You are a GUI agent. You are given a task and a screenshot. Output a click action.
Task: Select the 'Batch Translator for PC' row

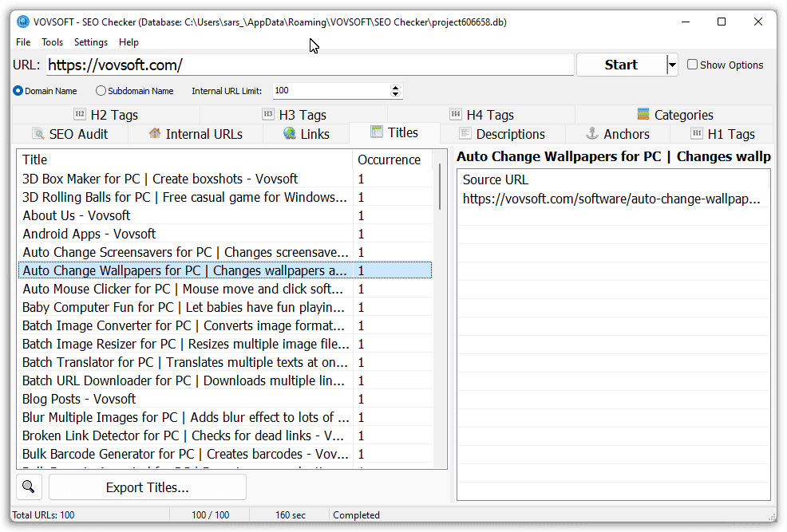pyautogui.click(x=225, y=363)
